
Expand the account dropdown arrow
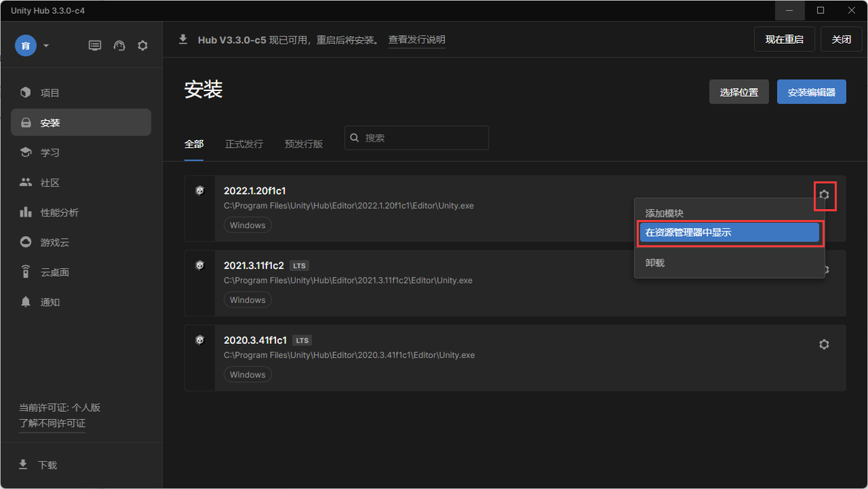(46, 45)
